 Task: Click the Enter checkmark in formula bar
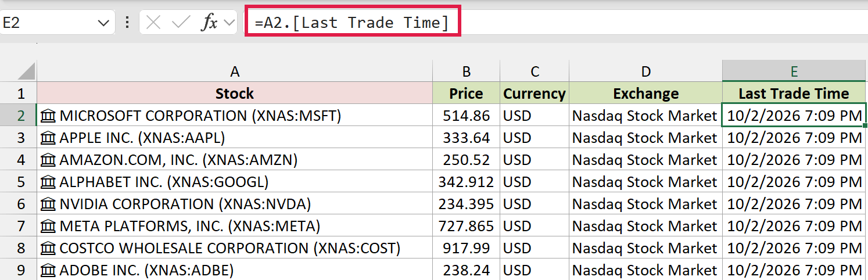point(181,23)
